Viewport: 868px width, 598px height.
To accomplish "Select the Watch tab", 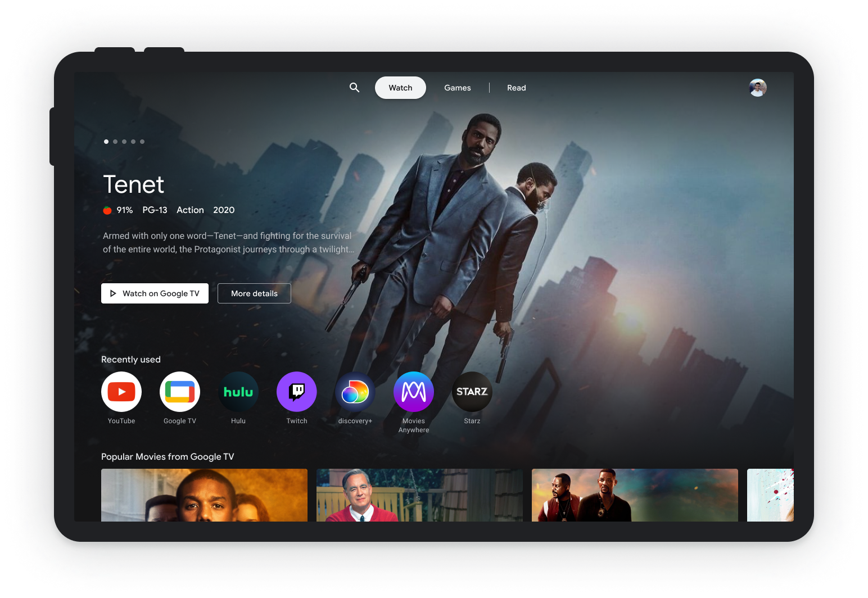I will (400, 88).
